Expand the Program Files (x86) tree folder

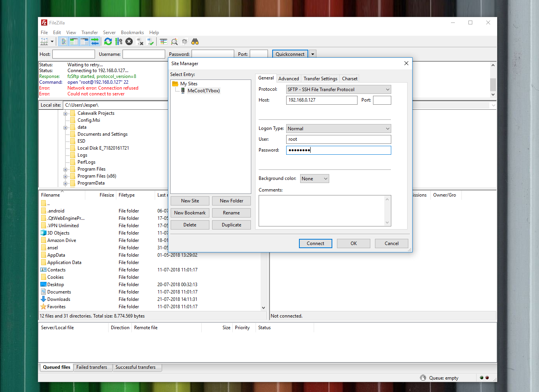[x=66, y=176]
